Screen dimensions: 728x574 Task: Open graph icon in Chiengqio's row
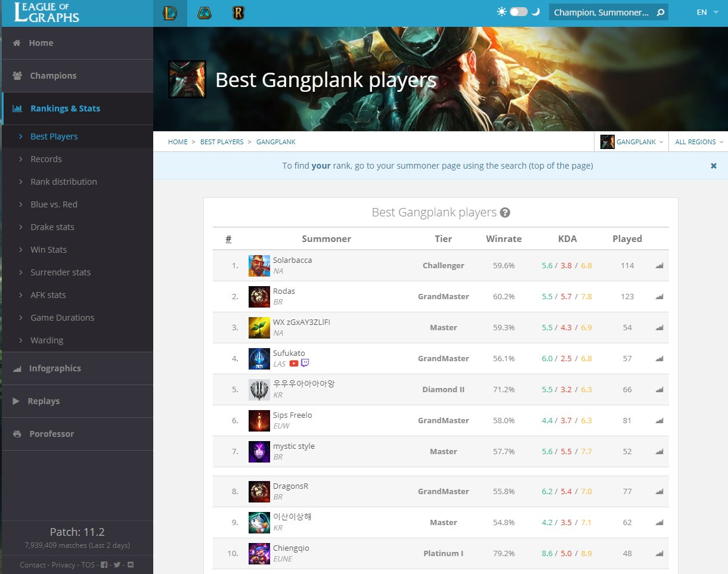[659, 554]
